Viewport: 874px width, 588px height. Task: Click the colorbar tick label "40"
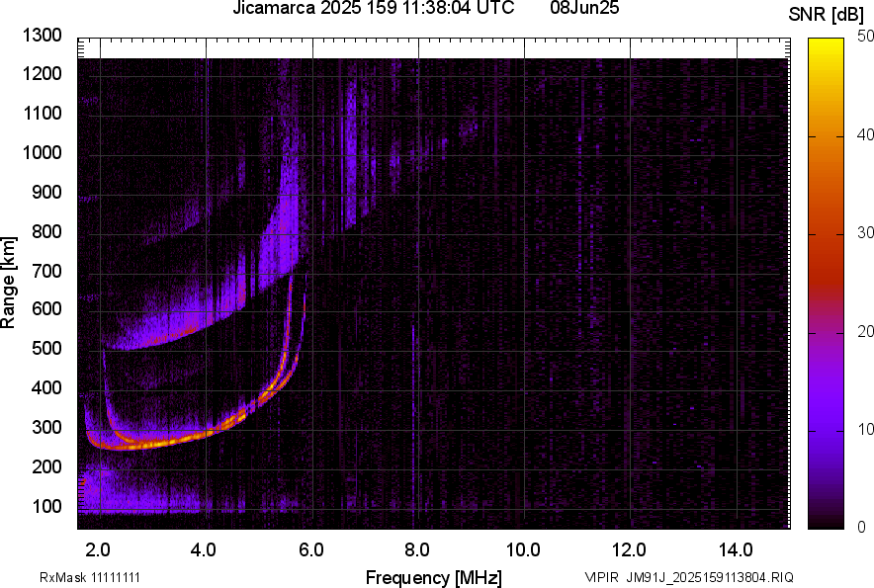865,134
